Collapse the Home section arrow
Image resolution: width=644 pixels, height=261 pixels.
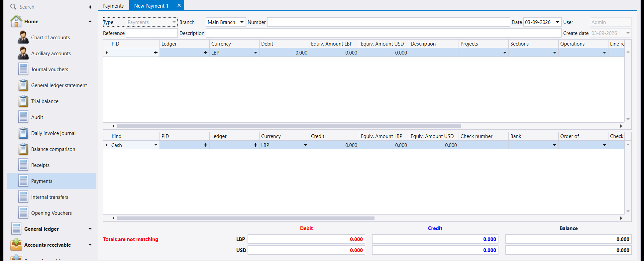tap(90, 21)
